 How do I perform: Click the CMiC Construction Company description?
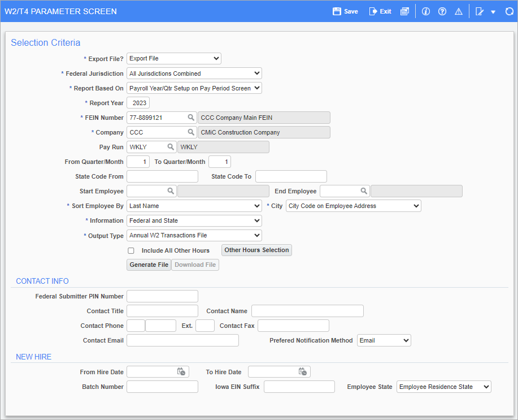264,132
